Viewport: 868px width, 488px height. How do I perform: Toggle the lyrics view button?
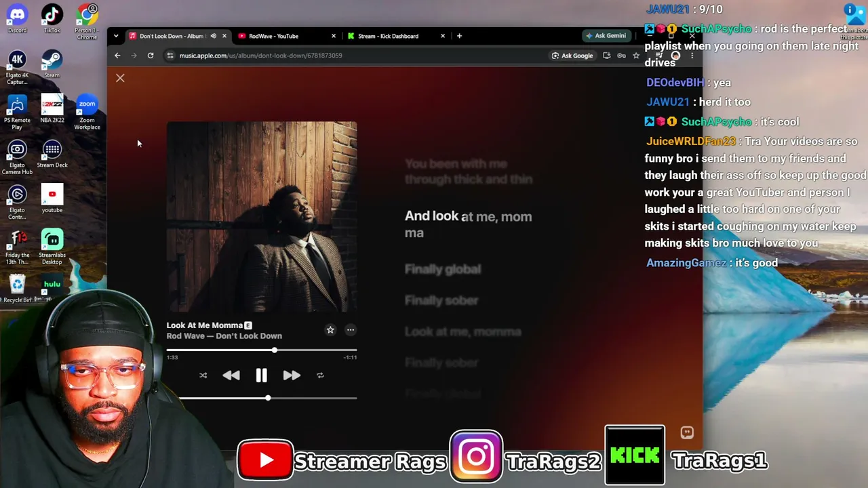[687, 432]
